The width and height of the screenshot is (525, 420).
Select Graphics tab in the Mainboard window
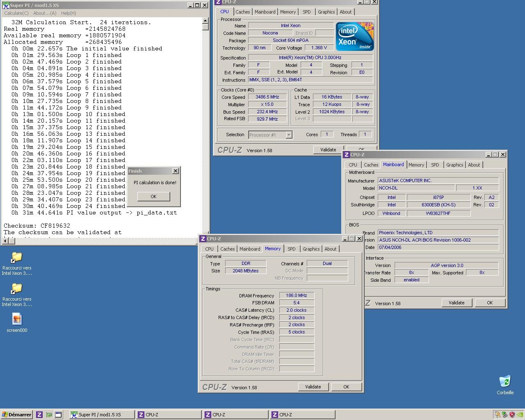(455, 165)
